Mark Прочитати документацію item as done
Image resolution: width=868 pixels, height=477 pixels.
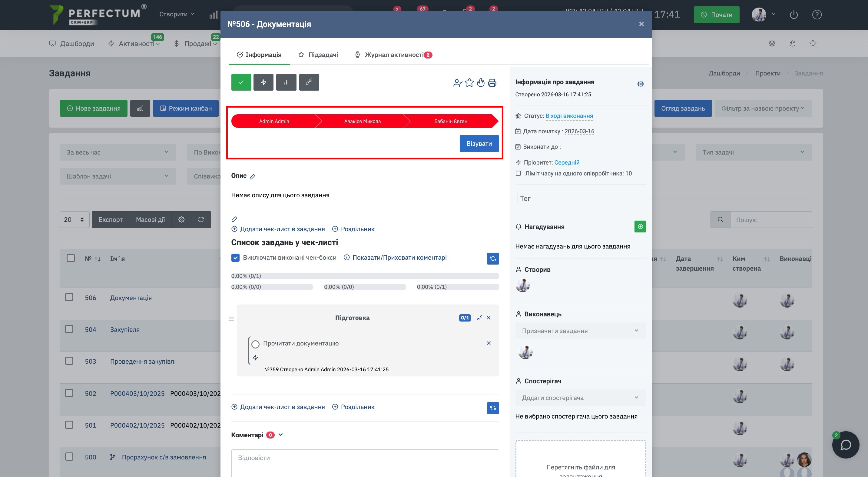tap(255, 344)
